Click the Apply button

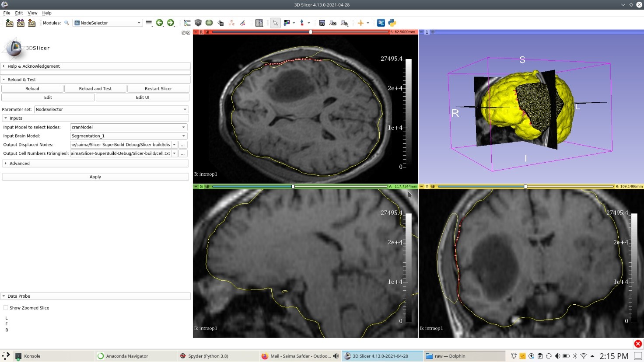click(95, 177)
